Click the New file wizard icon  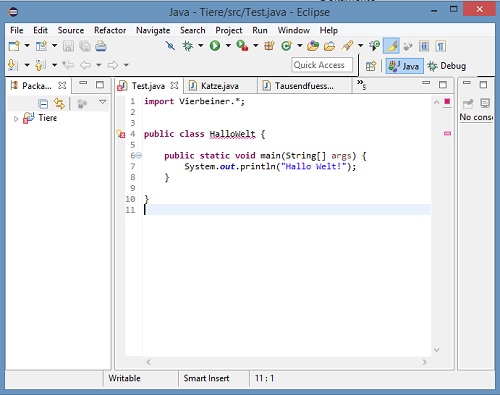click(14, 46)
